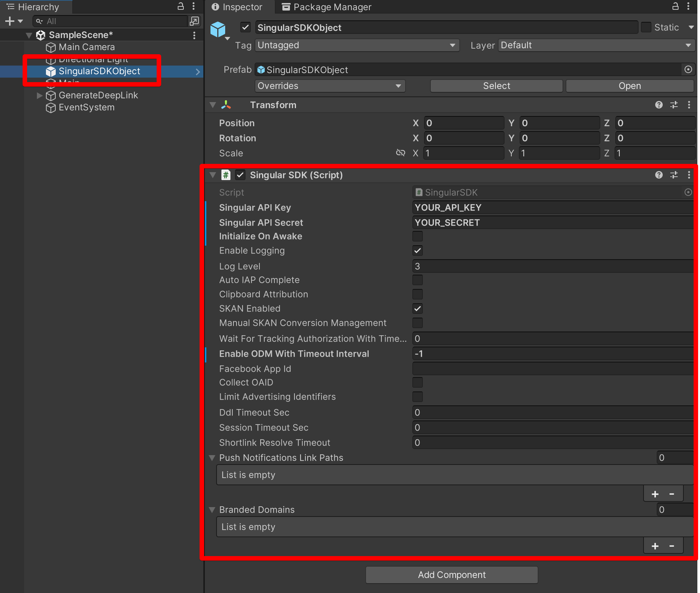Screen dimensions: 700x593
Task: Enable the Initialize On Awake checkbox
Action: [x=417, y=237]
